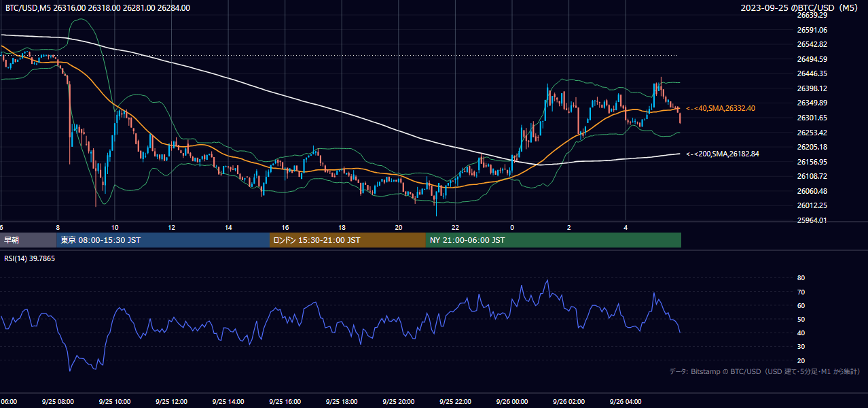Click the Bitstamp data source note
This screenshot has width=868, height=408.
tap(765, 371)
